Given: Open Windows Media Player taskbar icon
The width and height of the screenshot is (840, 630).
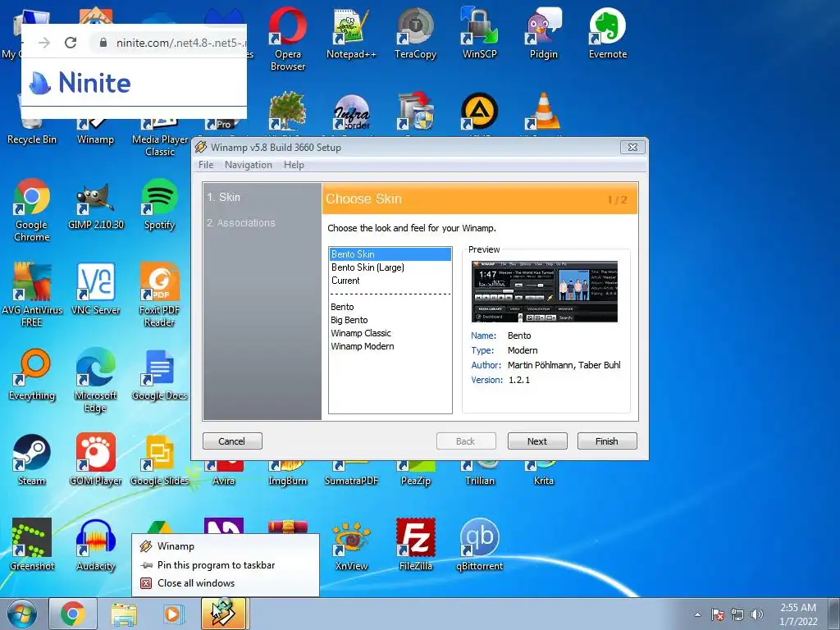Looking at the screenshot, I should 173,614.
